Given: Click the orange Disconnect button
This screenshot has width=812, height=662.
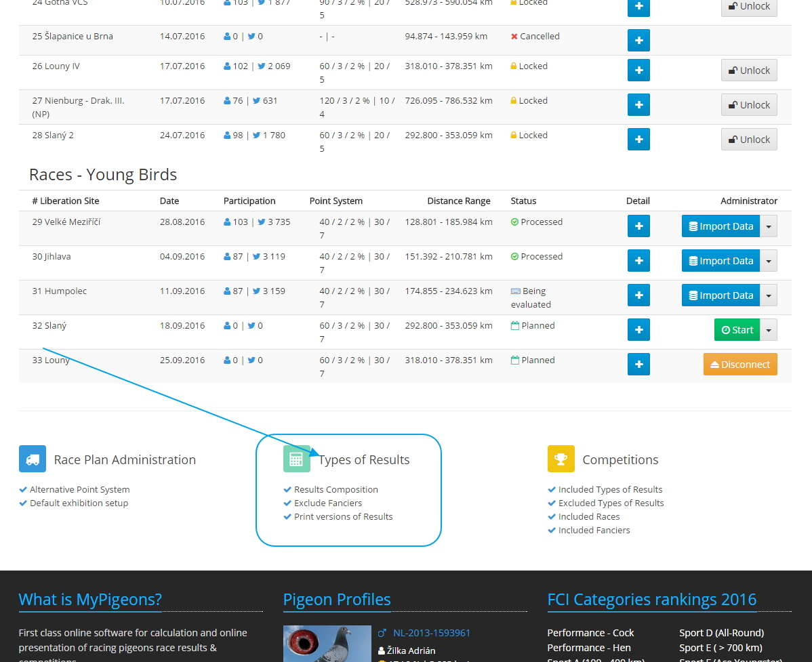Looking at the screenshot, I should [x=740, y=365].
